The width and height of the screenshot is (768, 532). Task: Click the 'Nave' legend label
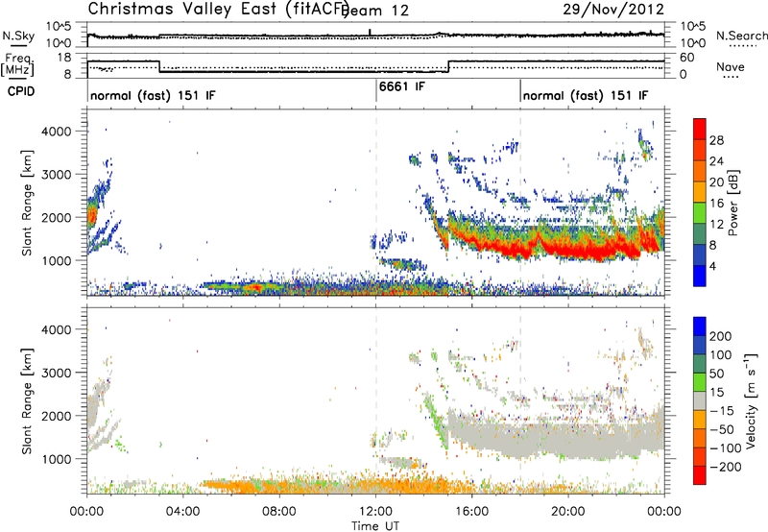[x=731, y=66]
